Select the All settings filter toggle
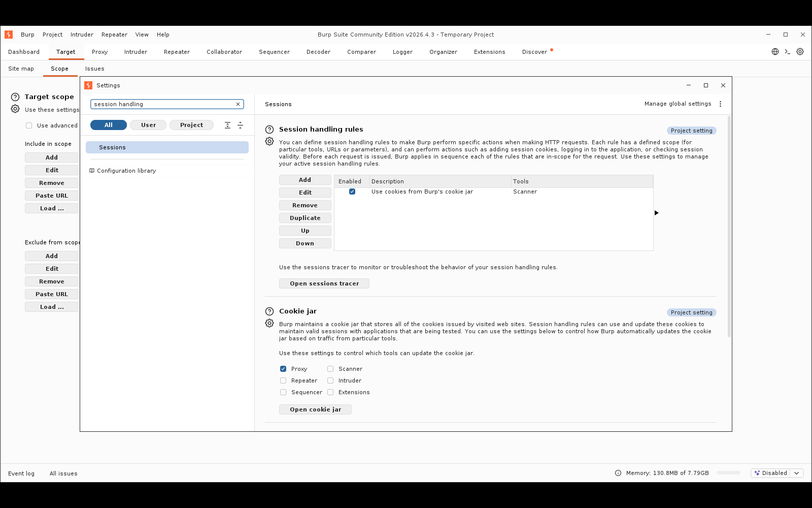812x508 pixels. [109, 125]
